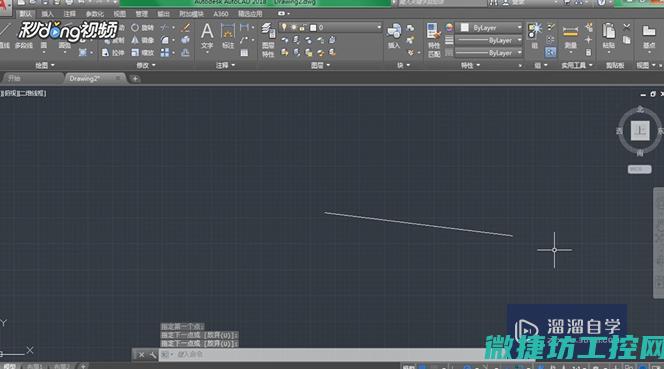Activate the Match Properties (特性匹配) tool

(434, 40)
